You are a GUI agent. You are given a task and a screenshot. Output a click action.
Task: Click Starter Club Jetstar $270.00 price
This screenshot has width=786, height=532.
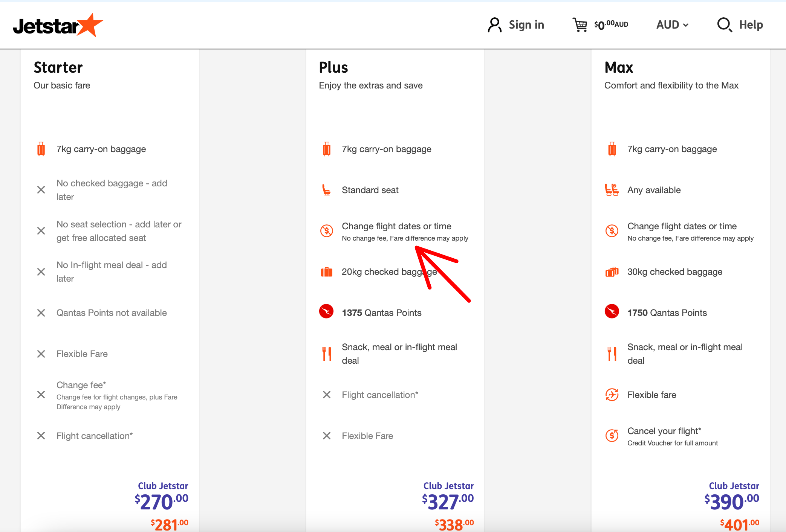161,502
